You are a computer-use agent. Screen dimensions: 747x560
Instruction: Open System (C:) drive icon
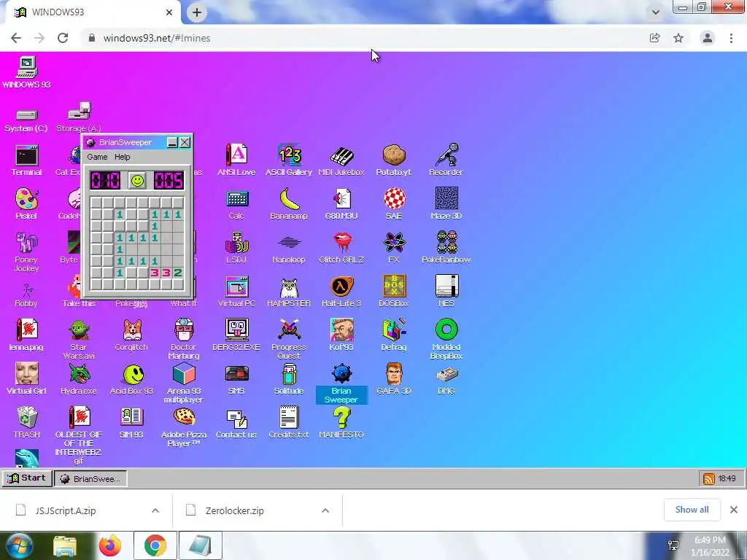[x=27, y=114]
